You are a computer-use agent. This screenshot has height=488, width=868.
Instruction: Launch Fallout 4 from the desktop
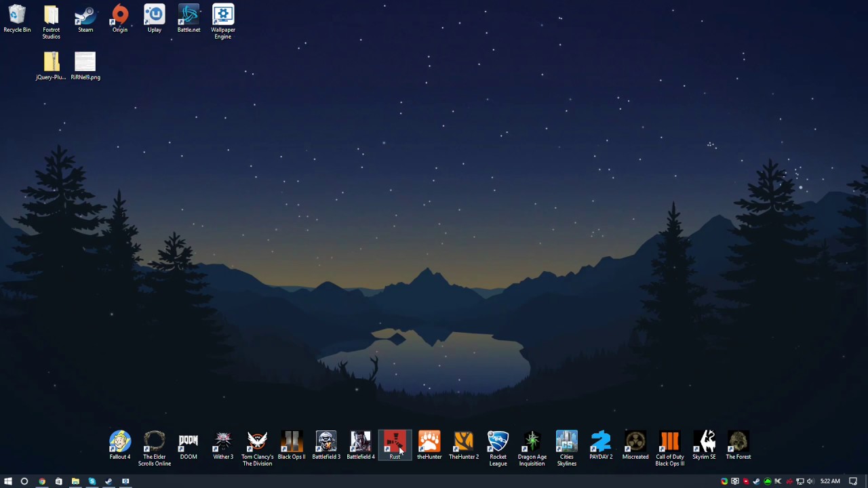click(119, 442)
